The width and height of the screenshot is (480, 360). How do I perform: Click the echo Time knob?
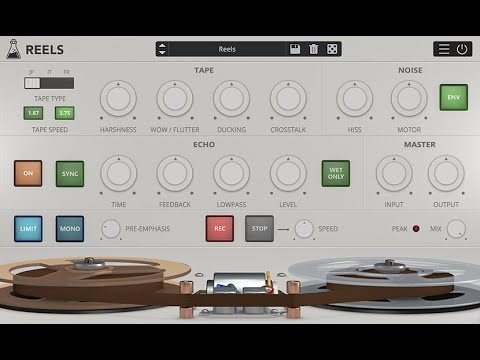tap(118, 174)
